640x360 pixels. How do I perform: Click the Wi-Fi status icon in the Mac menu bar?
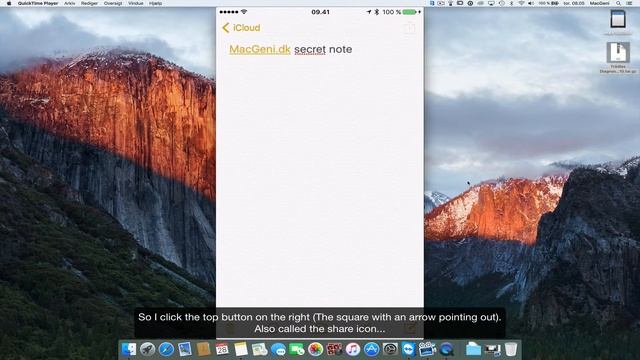(x=522, y=3)
